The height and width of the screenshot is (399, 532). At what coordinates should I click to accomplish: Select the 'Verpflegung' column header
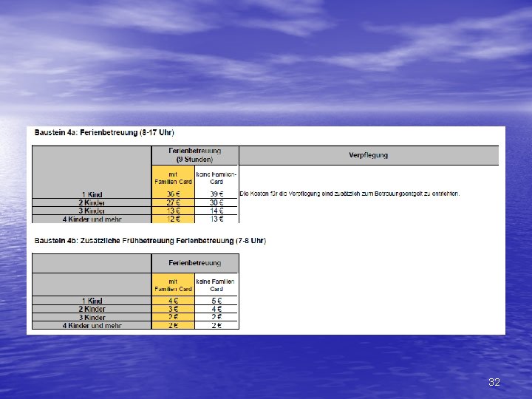click(x=369, y=155)
